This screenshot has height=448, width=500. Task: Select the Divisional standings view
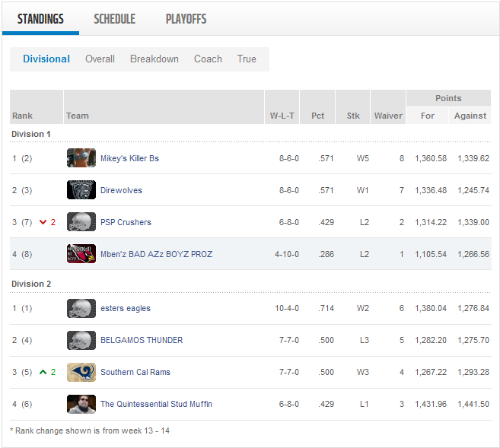[46, 59]
